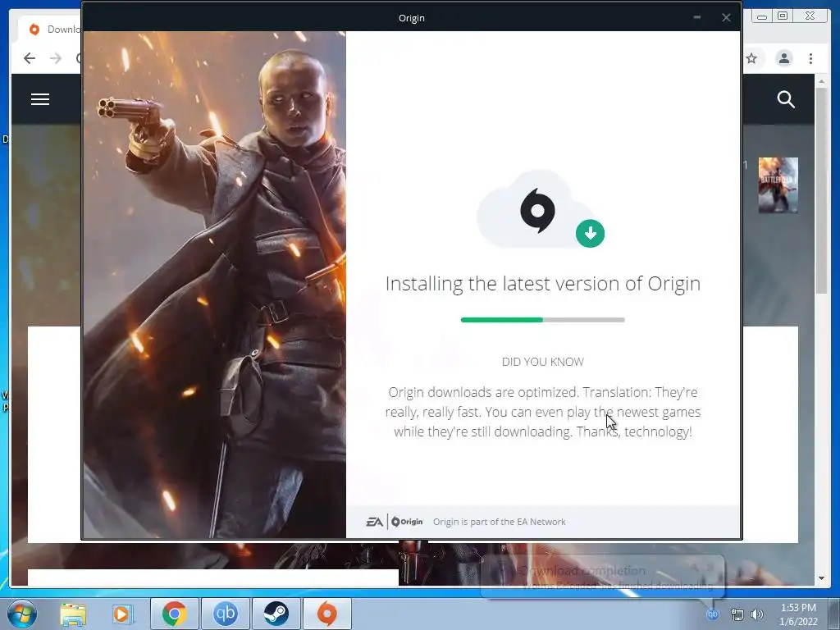Click the Origin logo in footer

[x=407, y=522]
